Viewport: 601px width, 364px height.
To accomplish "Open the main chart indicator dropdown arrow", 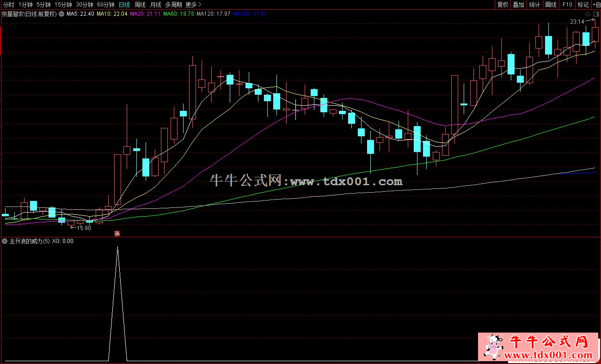I will [61, 14].
